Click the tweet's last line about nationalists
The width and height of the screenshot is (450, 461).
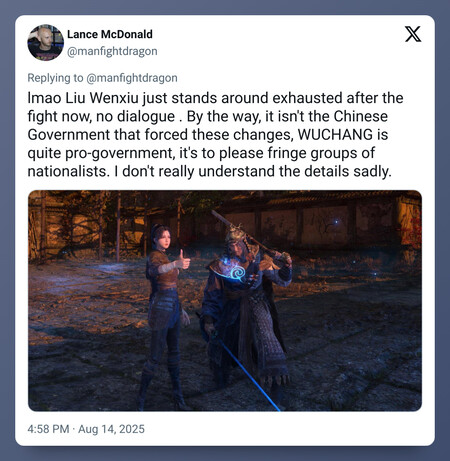[x=209, y=171]
